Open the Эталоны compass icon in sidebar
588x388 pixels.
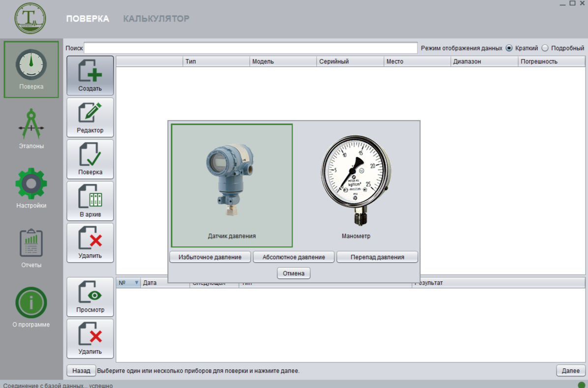pyautogui.click(x=31, y=124)
